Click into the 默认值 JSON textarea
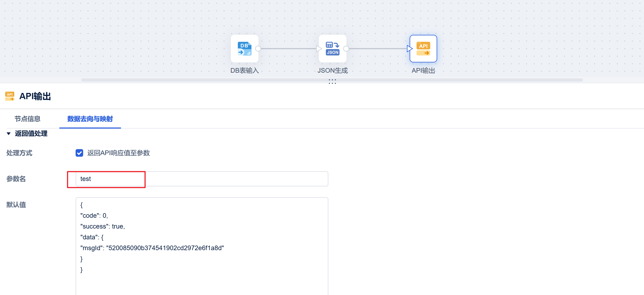644x295 pixels. pos(202,246)
